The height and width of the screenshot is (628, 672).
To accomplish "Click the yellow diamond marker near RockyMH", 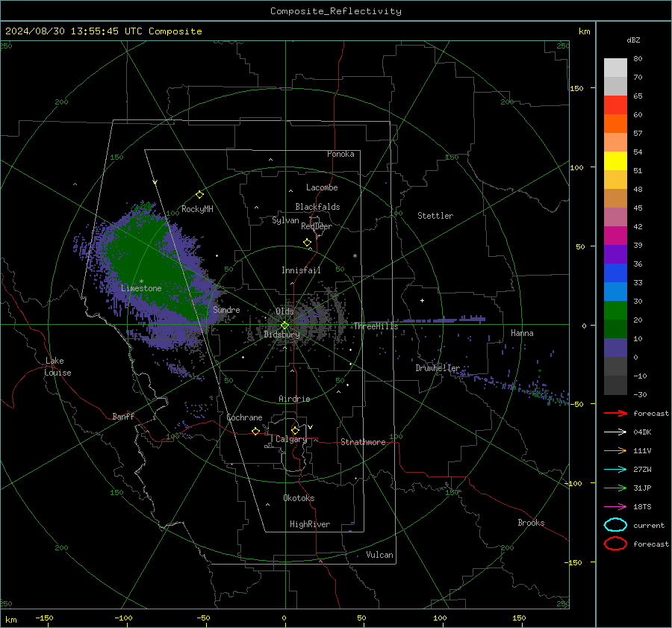I will pos(199,195).
